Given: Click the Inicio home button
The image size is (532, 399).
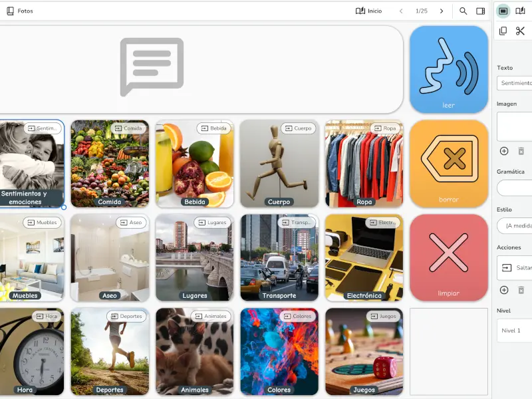Looking at the screenshot, I should 369,11.
